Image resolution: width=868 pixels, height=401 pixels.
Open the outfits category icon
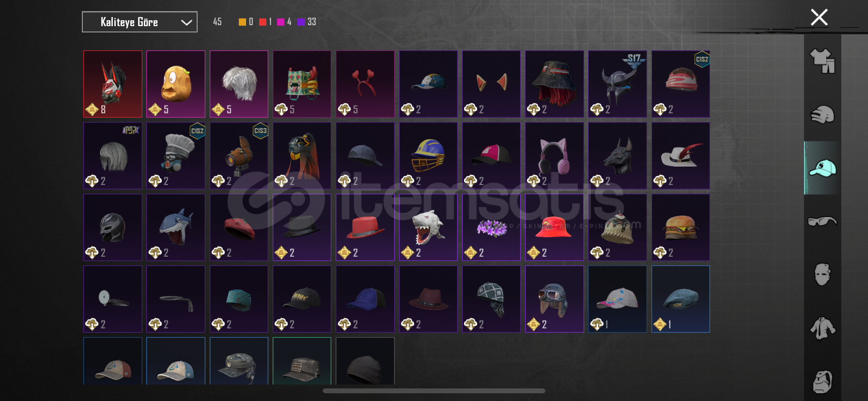pyautogui.click(x=822, y=61)
